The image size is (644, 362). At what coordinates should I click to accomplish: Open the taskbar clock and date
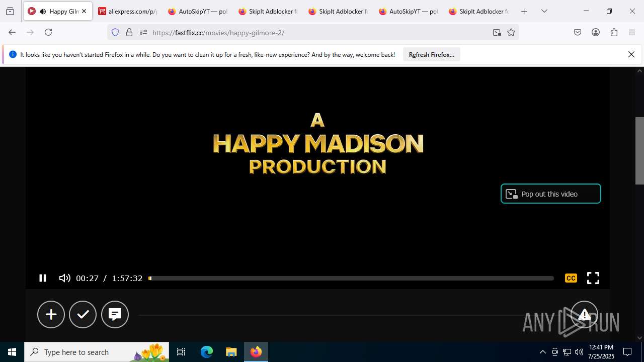[x=601, y=352]
